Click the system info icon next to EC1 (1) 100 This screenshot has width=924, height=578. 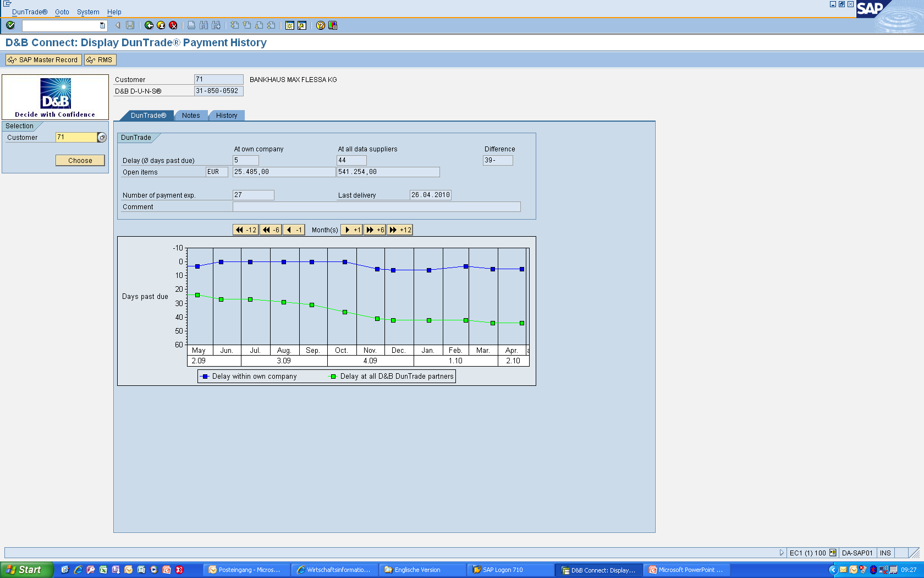tap(833, 553)
